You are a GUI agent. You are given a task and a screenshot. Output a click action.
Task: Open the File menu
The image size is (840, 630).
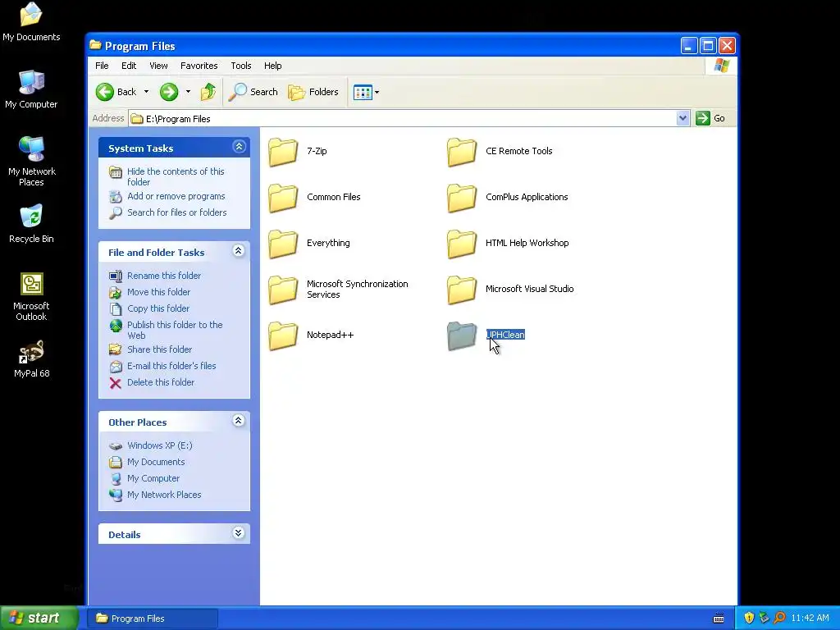pyautogui.click(x=102, y=66)
